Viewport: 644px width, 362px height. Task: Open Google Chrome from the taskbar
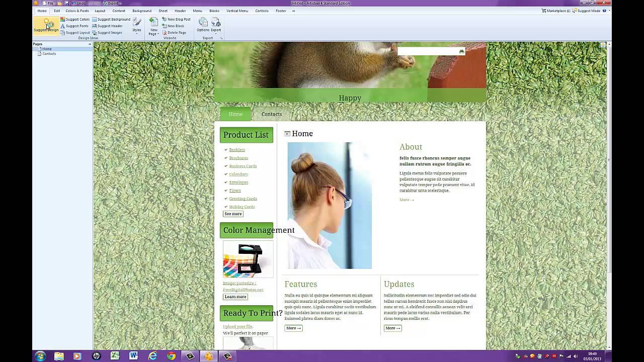click(x=172, y=356)
